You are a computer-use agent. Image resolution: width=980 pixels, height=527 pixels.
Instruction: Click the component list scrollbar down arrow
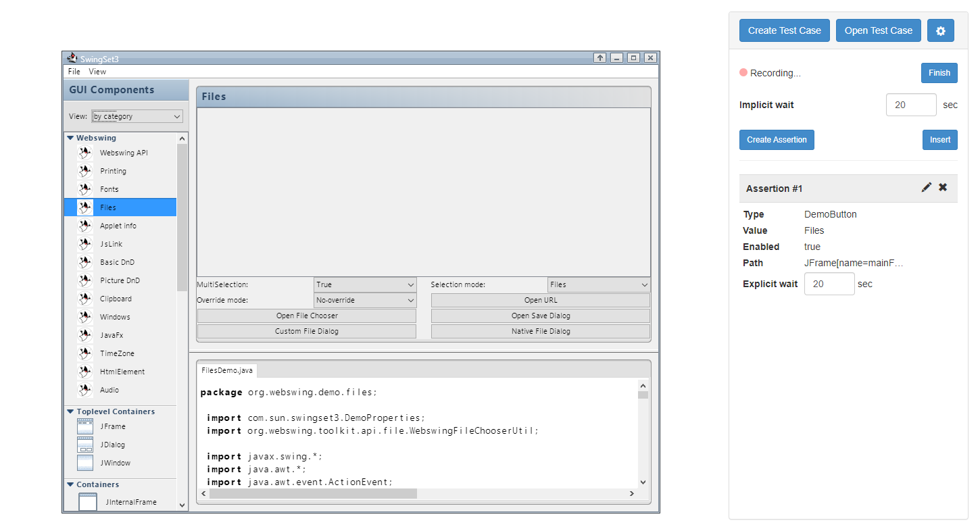pos(182,505)
